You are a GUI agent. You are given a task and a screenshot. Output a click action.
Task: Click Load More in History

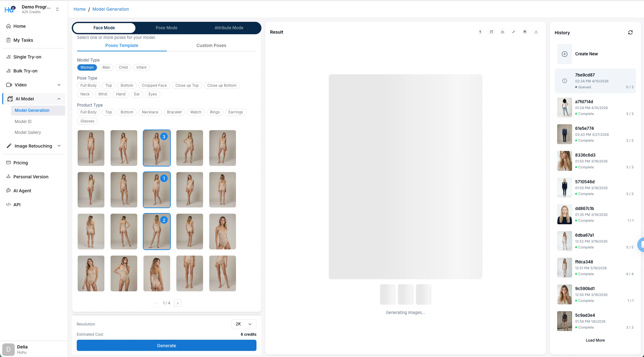click(595, 340)
